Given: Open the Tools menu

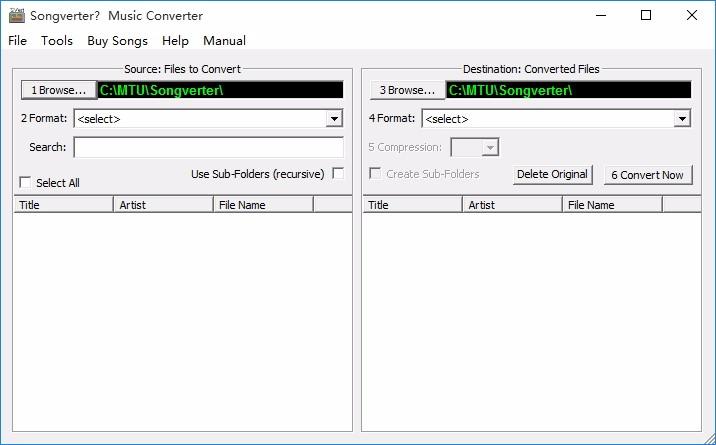Looking at the screenshot, I should [57, 41].
